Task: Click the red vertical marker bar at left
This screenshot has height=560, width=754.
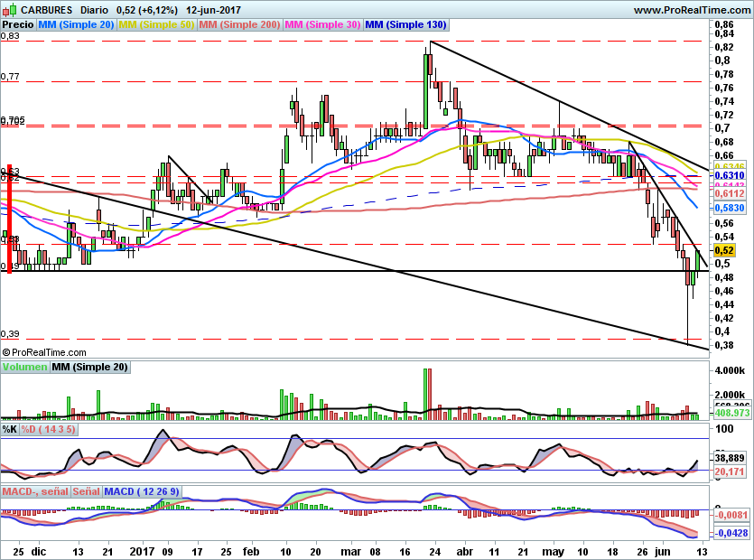Action: tap(9, 219)
